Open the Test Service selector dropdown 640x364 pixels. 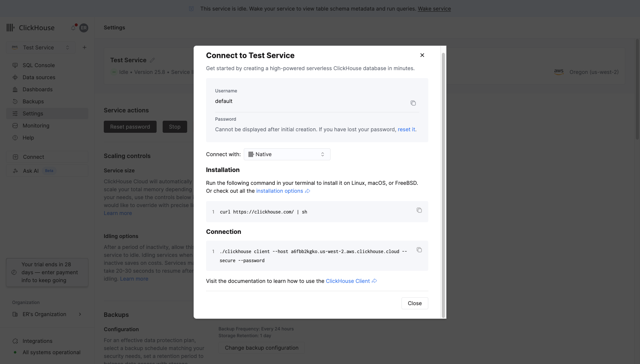point(41,48)
